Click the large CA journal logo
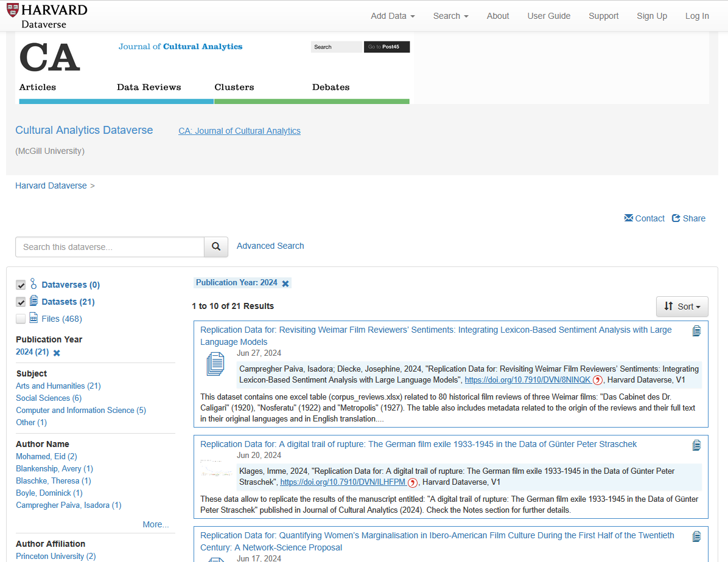 [50, 58]
